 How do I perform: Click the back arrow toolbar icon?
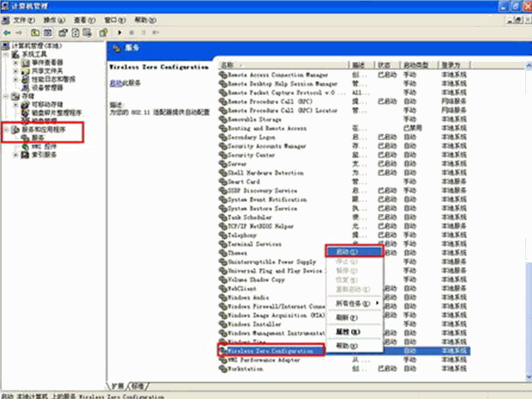pos(8,32)
